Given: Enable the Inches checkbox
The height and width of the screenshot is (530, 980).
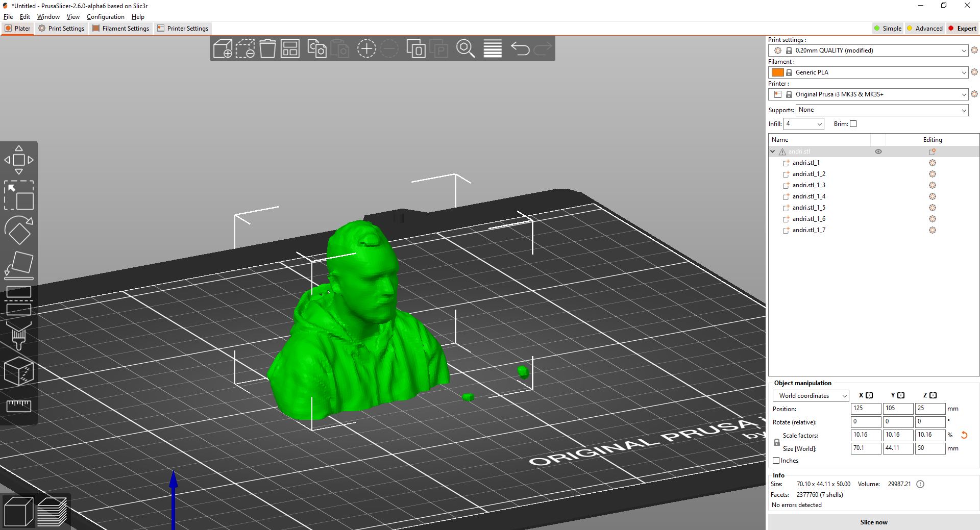Looking at the screenshot, I should click(x=776, y=460).
